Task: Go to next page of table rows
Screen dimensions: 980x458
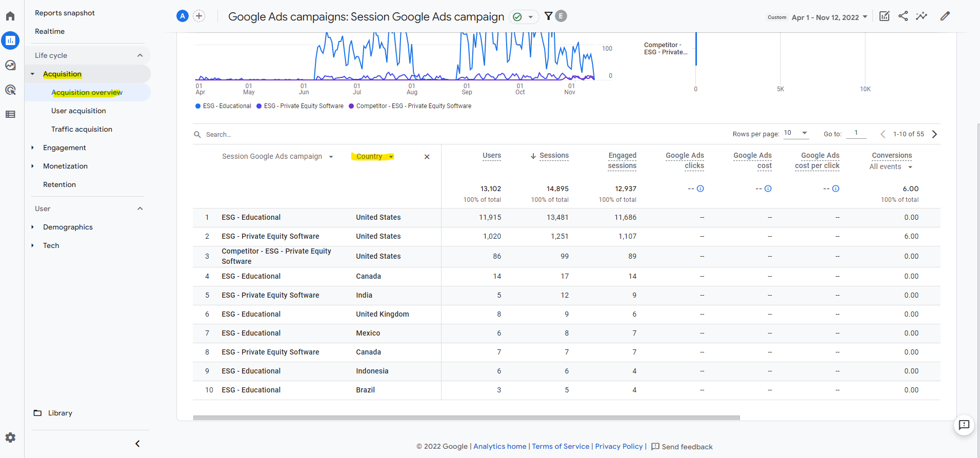Action: click(934, 134)
